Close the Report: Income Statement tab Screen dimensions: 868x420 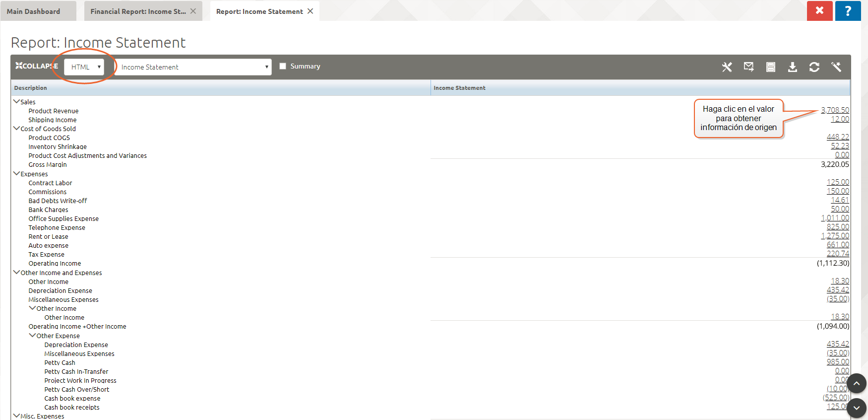[x=310, y=11]
